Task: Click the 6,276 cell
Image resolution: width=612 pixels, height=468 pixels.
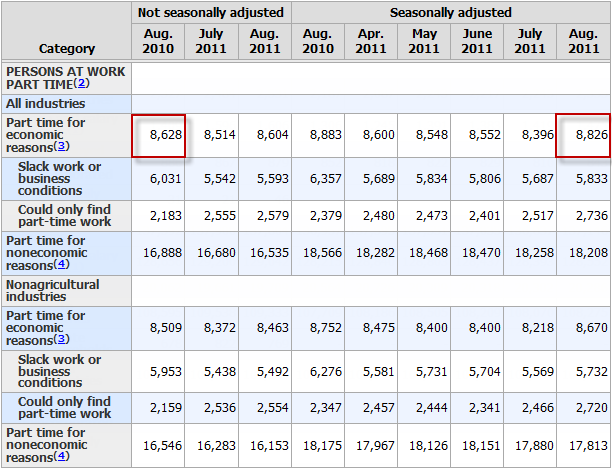Action: pos(318,372)
